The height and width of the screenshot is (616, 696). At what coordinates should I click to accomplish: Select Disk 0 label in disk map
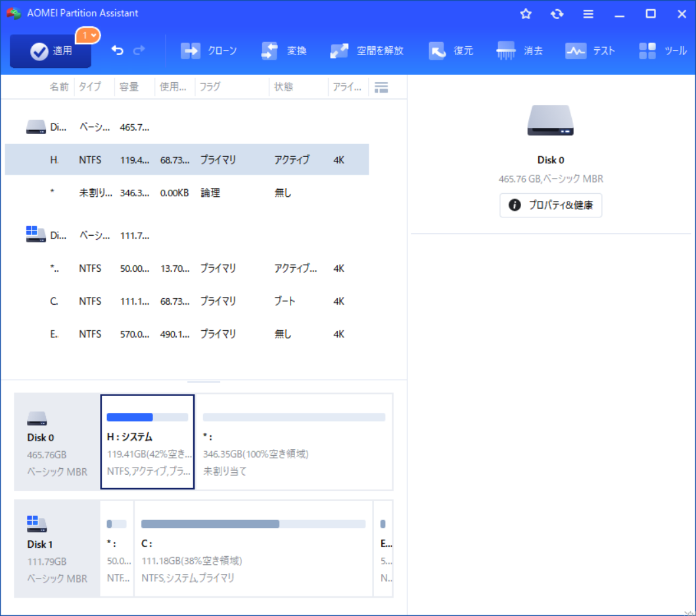tap(40, 438)
